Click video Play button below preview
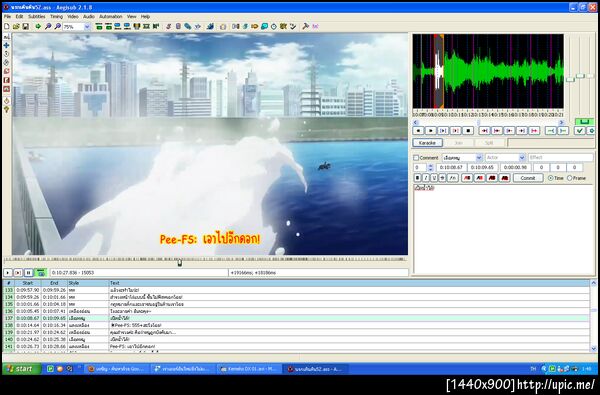This screenshot has height=395, width=600. (x=8, y=273)
